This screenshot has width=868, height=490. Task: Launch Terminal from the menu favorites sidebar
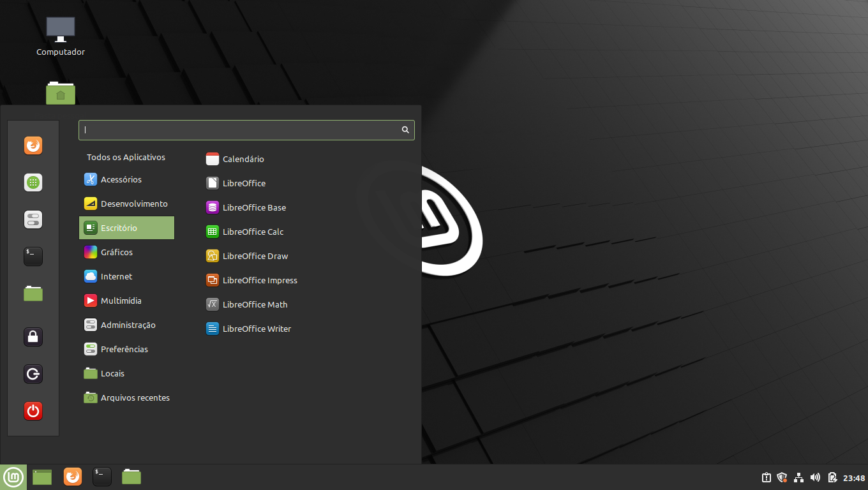point(33,256)
